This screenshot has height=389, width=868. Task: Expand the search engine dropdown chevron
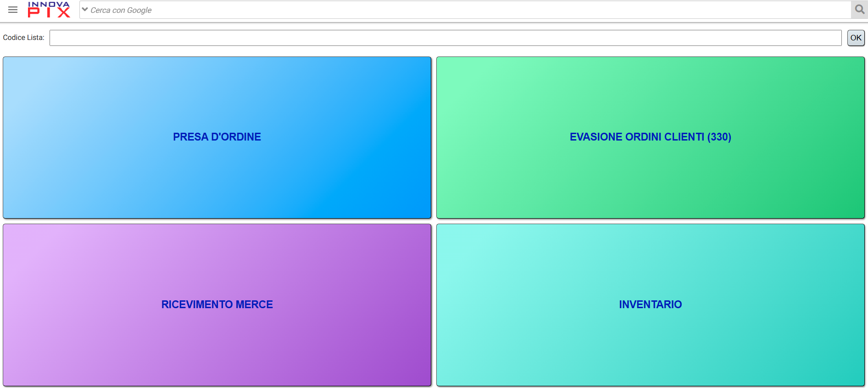(85, 10)
